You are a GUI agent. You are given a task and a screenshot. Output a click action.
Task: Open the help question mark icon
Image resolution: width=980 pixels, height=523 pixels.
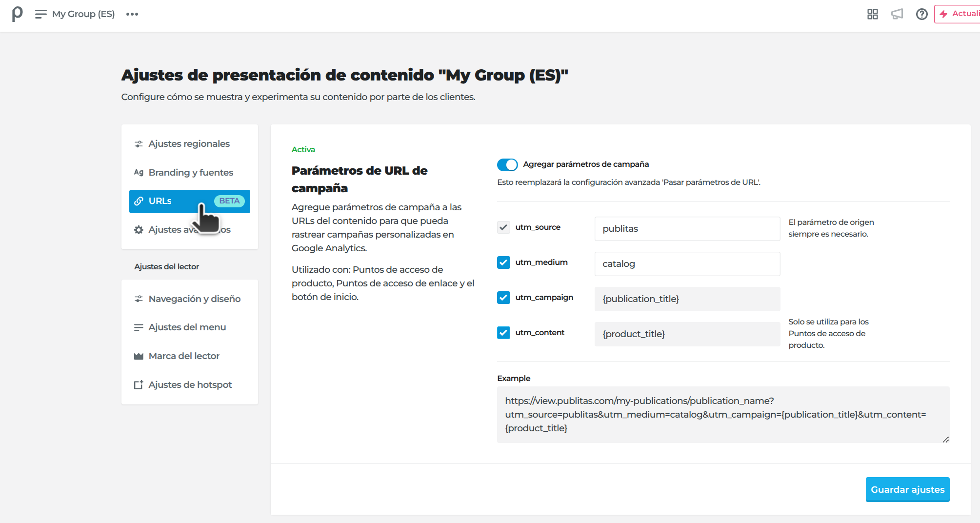pyautogui.click(x=921, y=14)
